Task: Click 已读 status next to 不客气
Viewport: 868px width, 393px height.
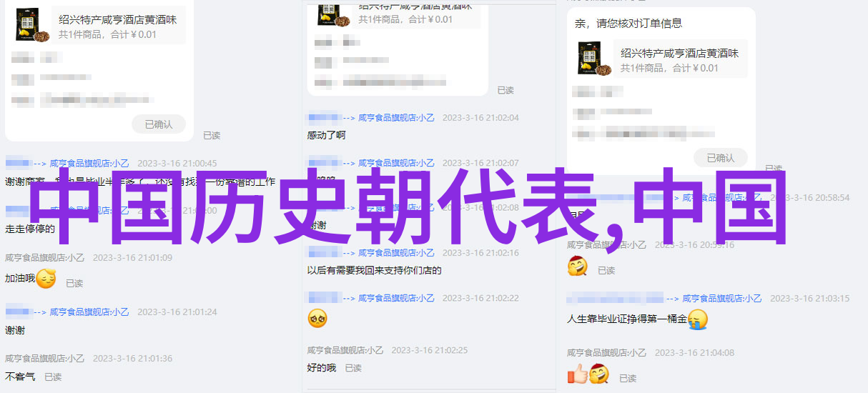Action: point(53,377)
